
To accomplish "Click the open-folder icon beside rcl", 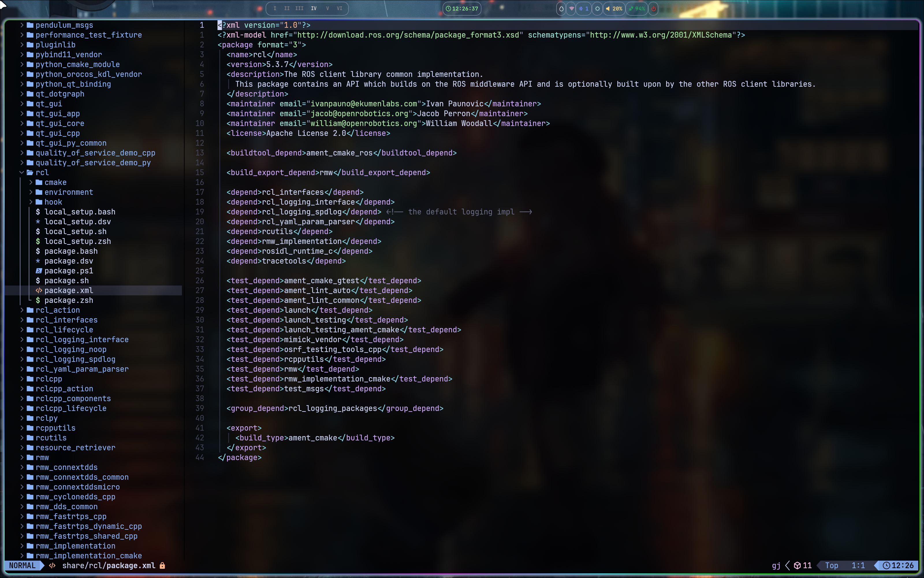I will (30, 173).
